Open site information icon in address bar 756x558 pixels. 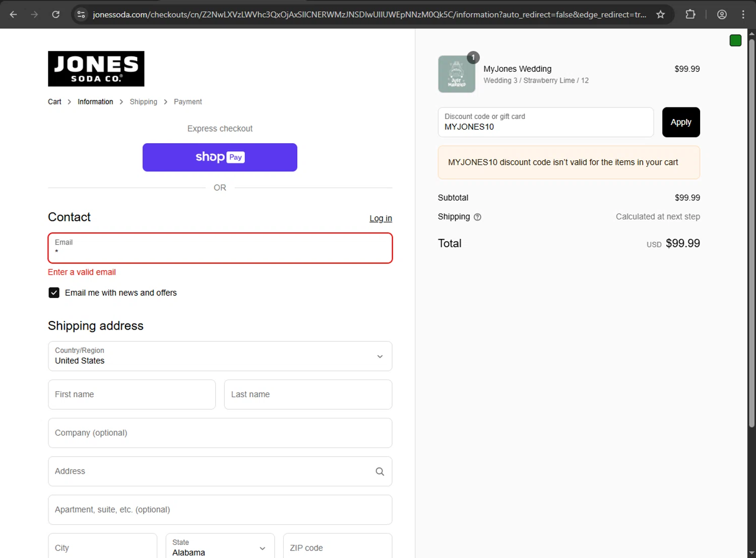(81, 15)
